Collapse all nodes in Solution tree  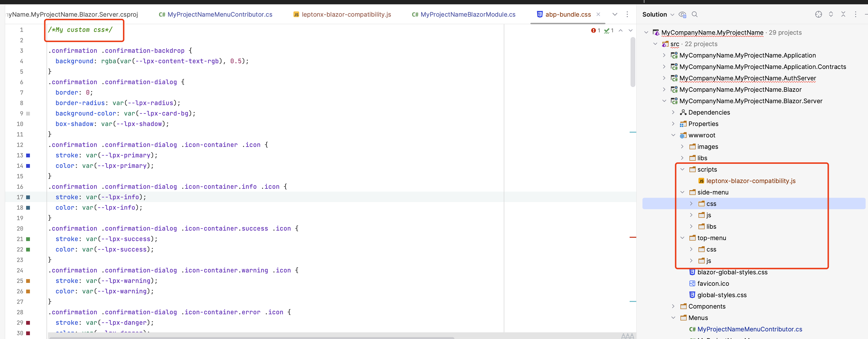[x=843, y=14]
